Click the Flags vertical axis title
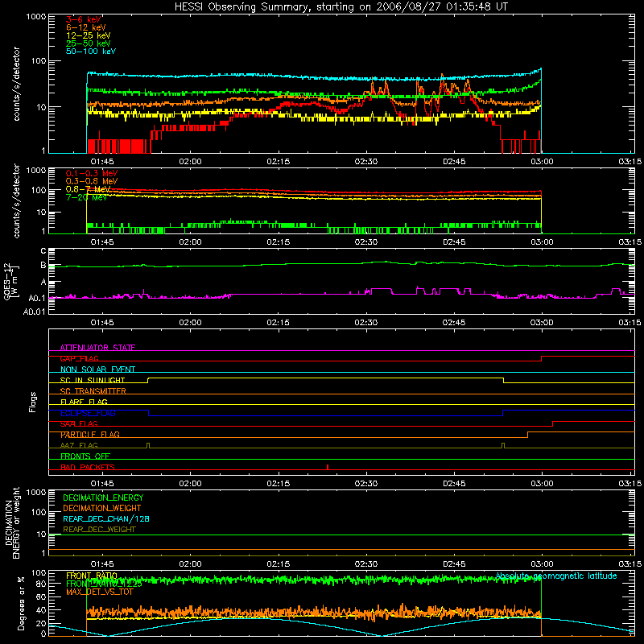Image resolution: width=644 pixels, height=644 pixels. [x=33, y=402]
